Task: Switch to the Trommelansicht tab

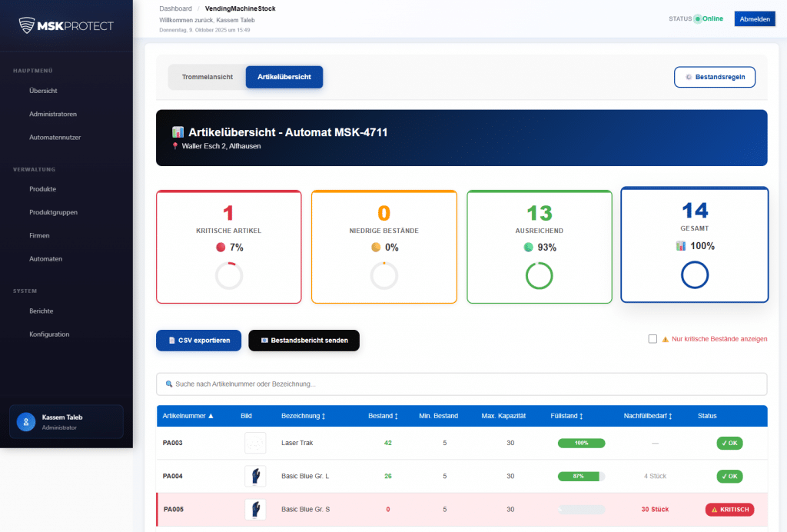Action: 207,77
